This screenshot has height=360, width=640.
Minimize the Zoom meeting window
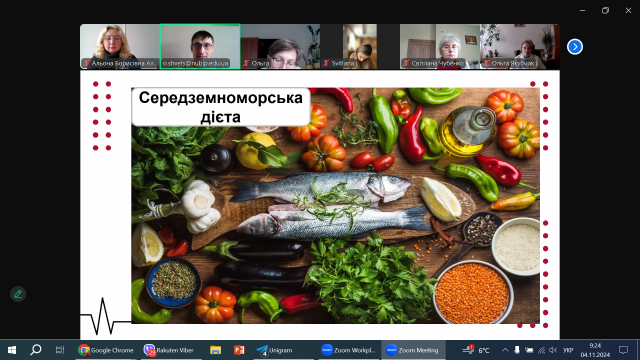(x=582, y=11)
